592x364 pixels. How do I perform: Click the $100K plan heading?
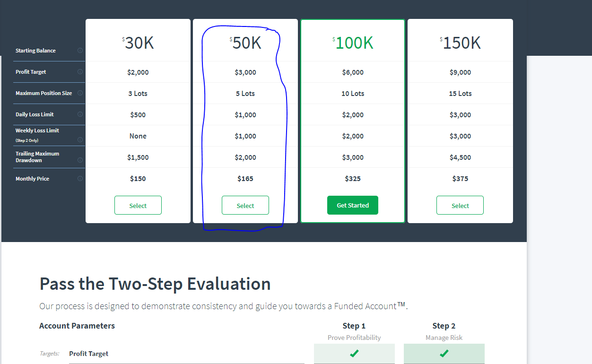[x=353, y=43]
